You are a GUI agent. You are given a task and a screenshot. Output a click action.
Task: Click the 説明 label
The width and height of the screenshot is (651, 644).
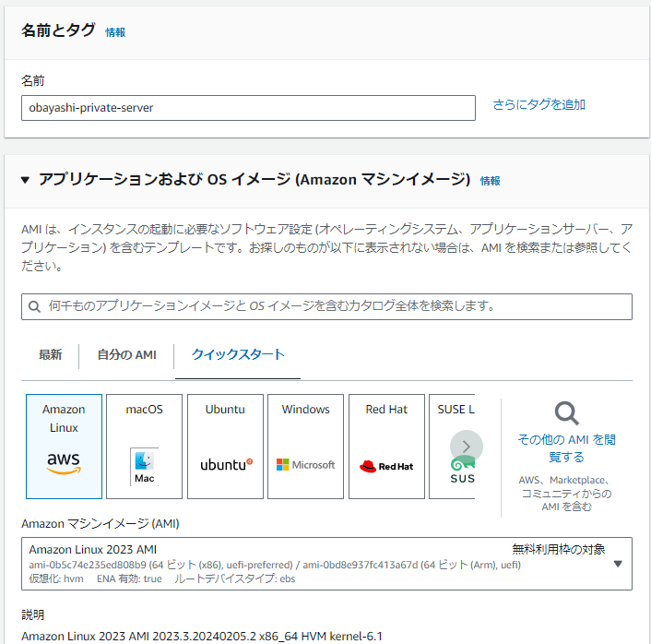point(33,614)
